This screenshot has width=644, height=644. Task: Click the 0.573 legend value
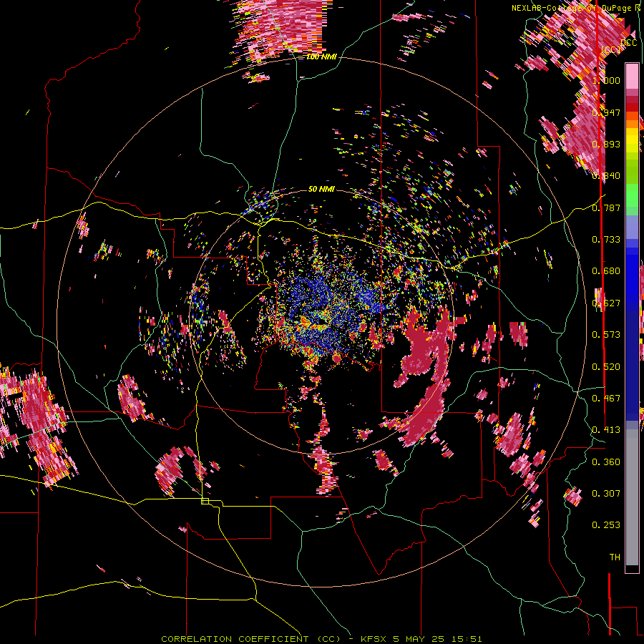pos(606,335)
